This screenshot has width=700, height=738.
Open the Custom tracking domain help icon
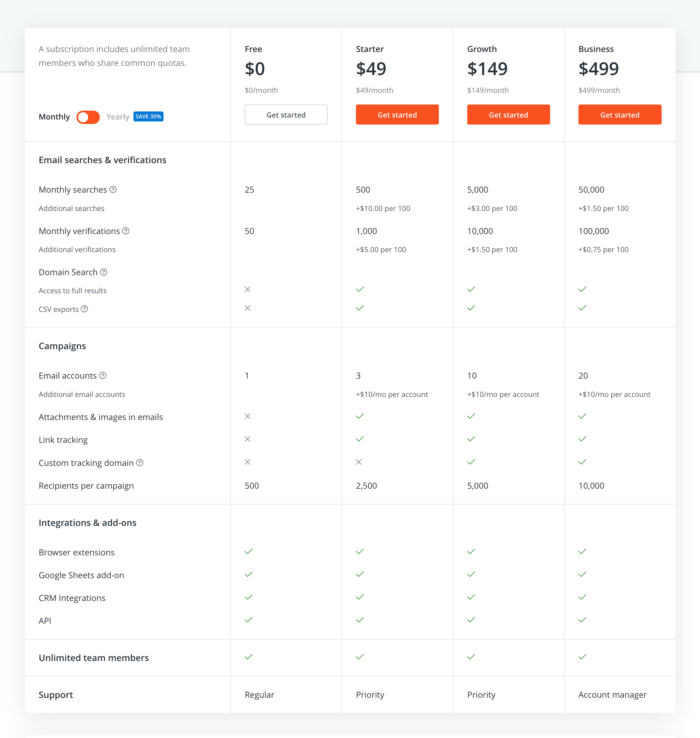[x=140, y=463]
